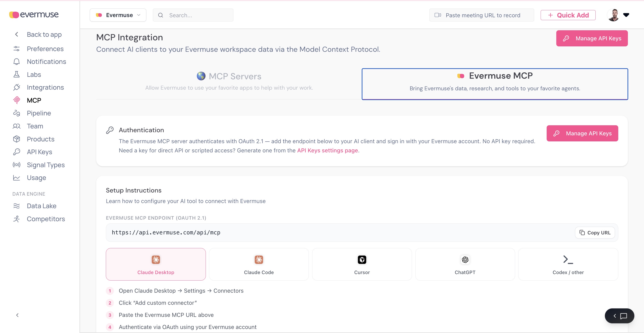Select the Evermuse MCP tab
The image size is (644, 333).
(x=495, y=84)
